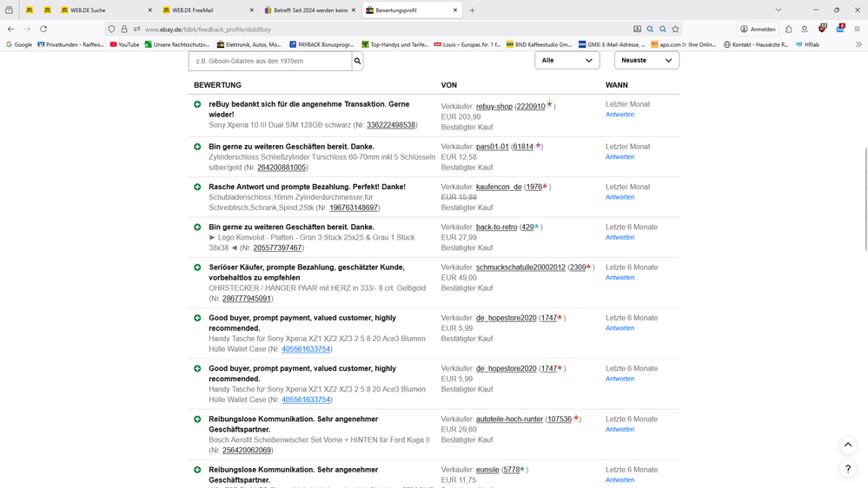
Task: Open seller kaufencon_de profile
Action: tap(499, 187)
